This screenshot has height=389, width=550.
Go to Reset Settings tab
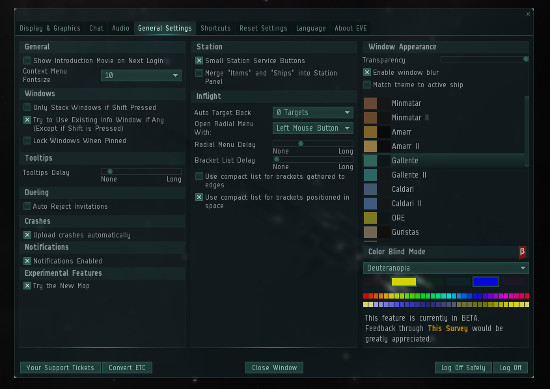[263, 28]
